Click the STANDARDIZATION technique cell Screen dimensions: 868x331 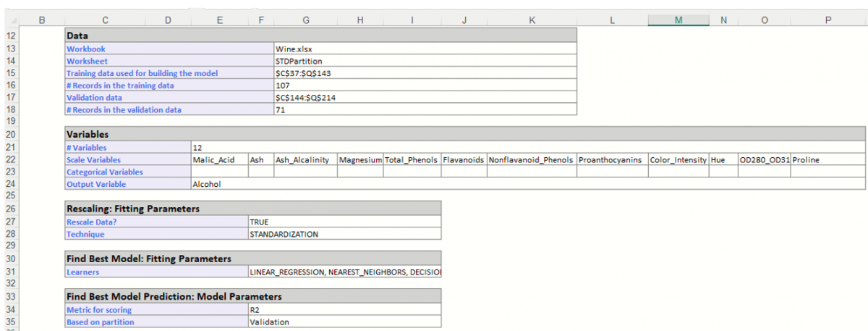(x=344, y=235)
